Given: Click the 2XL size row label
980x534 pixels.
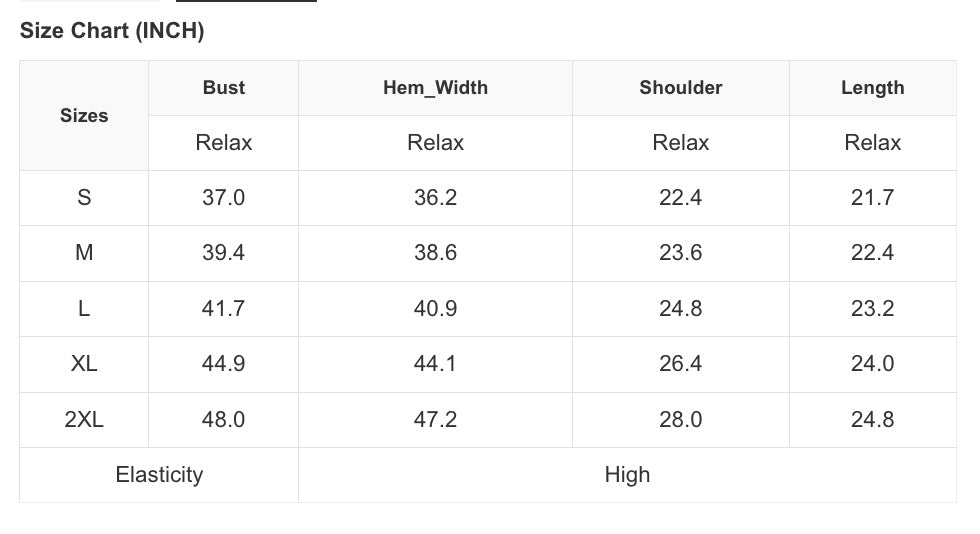Looking at the screenshot, I should click(84, 420).
